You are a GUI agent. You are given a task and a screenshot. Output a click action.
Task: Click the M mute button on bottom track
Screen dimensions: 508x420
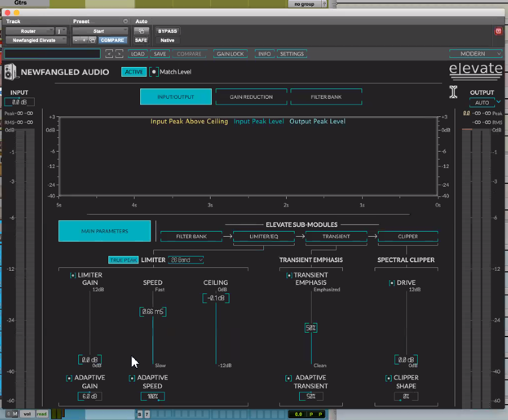15,414
